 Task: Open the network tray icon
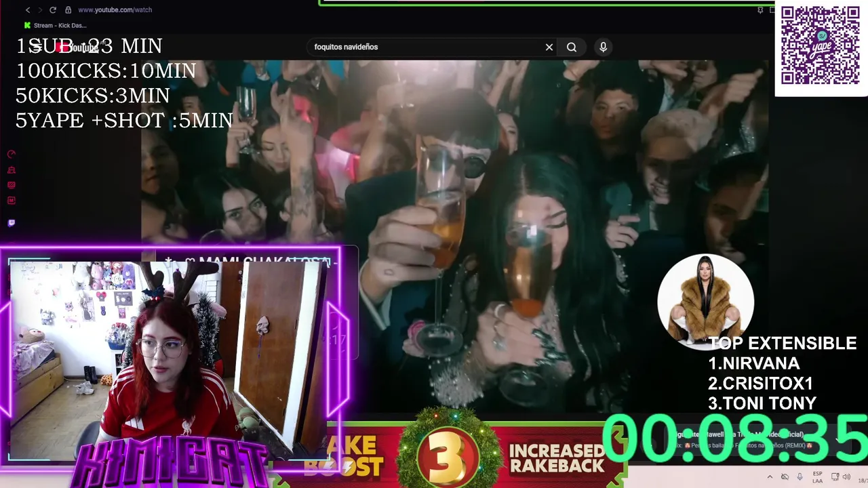835,476
